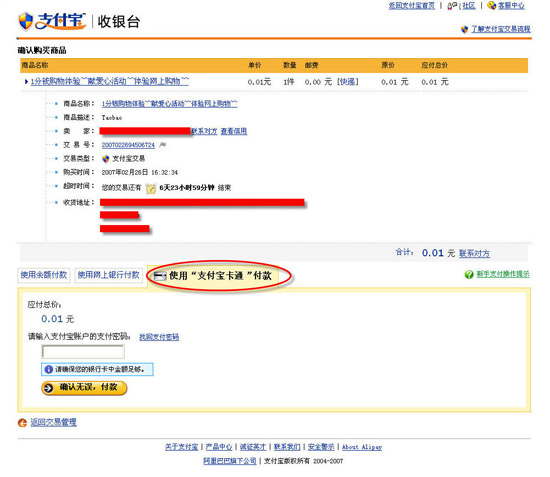Click the community 社区 people icon

point(452,6)
